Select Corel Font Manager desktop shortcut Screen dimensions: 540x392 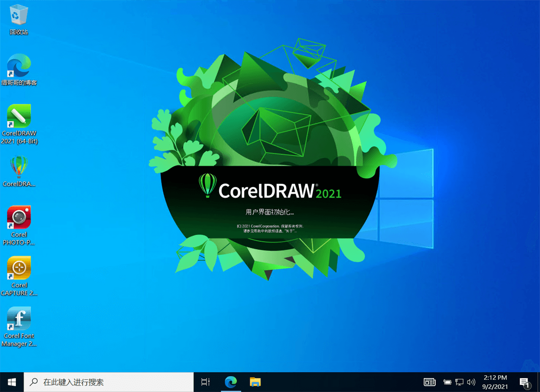(x=19, y=327)
